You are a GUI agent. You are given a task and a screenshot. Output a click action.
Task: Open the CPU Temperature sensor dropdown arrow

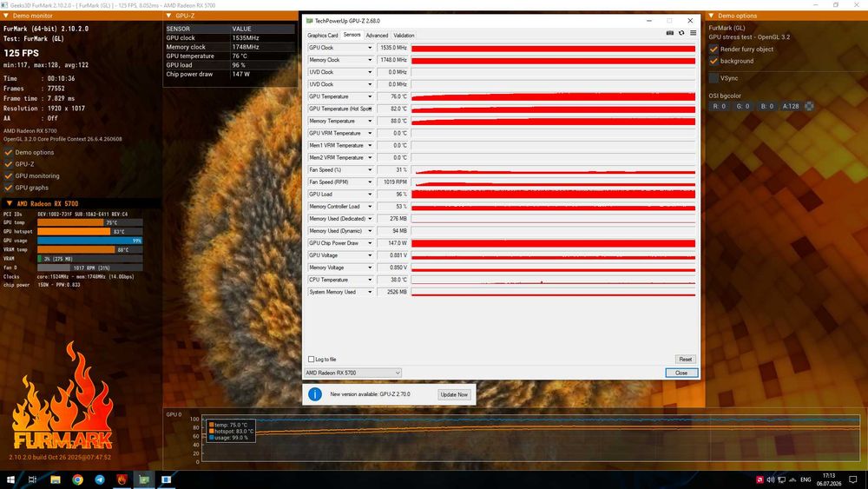point(370,280)
